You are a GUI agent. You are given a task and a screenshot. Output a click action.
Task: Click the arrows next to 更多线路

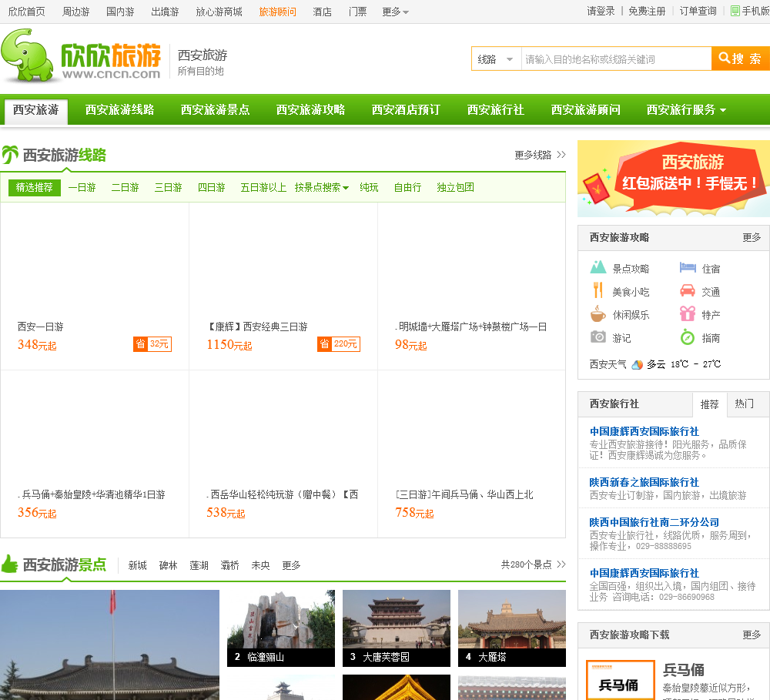(x=561, y=155)
